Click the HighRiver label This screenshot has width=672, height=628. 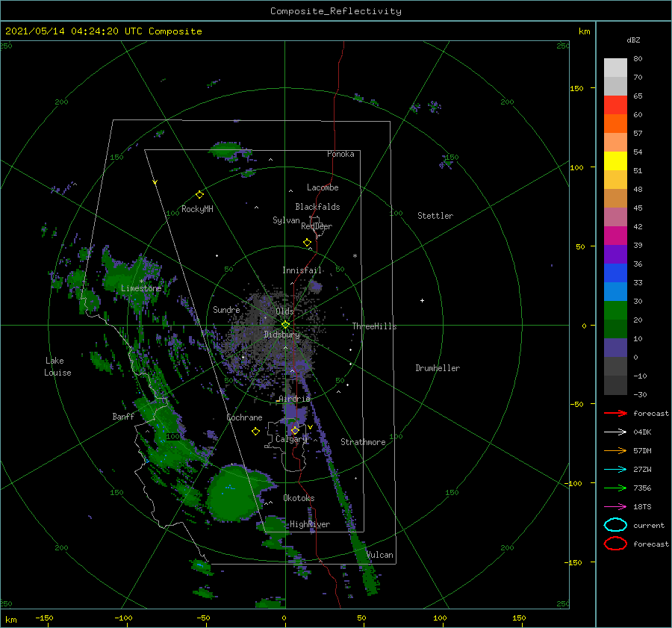coord(310,524)
